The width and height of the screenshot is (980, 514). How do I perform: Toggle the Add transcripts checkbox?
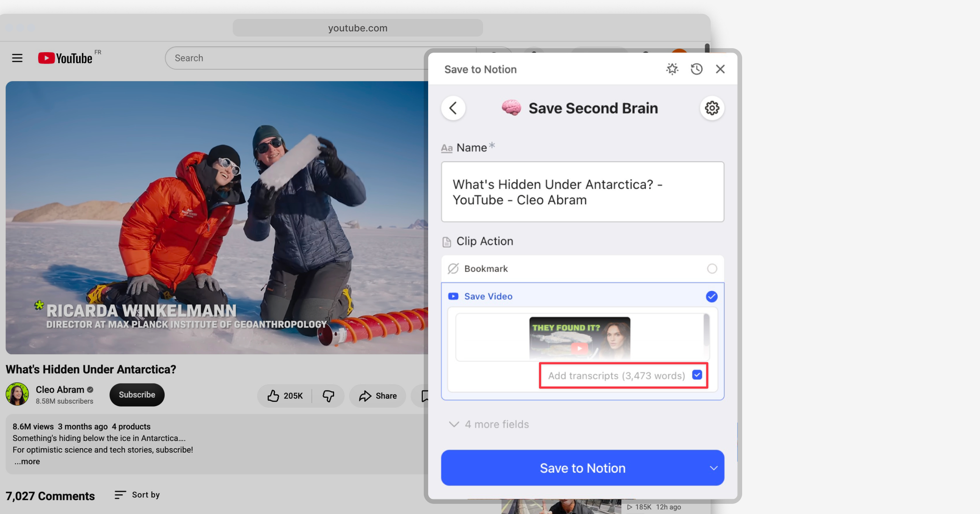click(x=697, y=375)
